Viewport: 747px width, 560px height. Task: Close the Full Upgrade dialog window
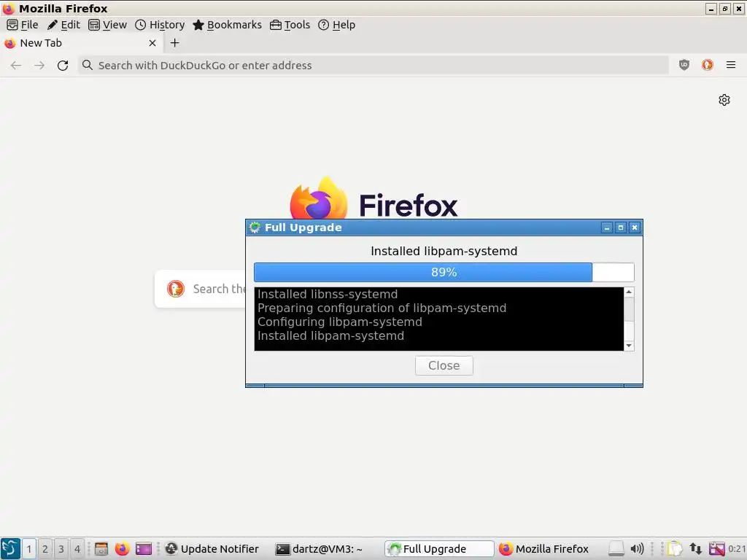635,227
